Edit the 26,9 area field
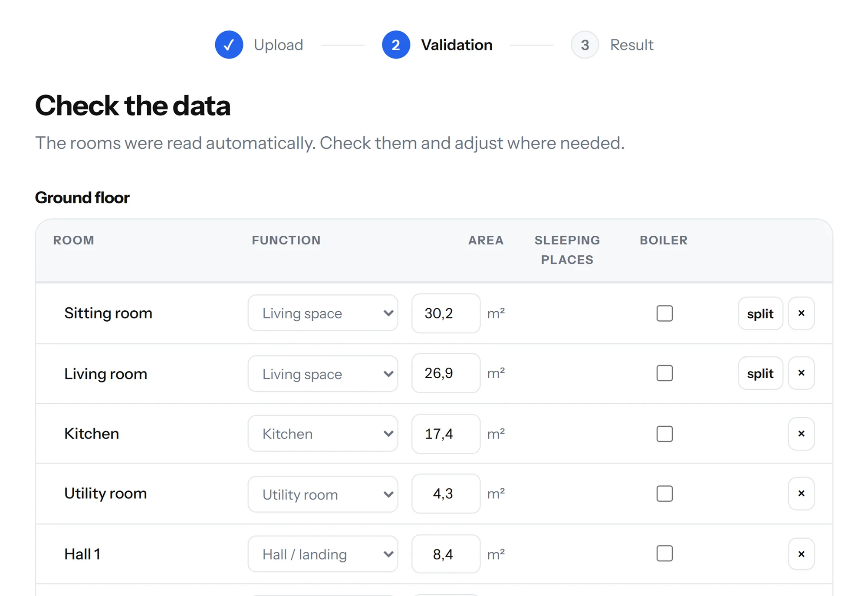This screenshot has width=868, height=596. [x=446, y=373]
